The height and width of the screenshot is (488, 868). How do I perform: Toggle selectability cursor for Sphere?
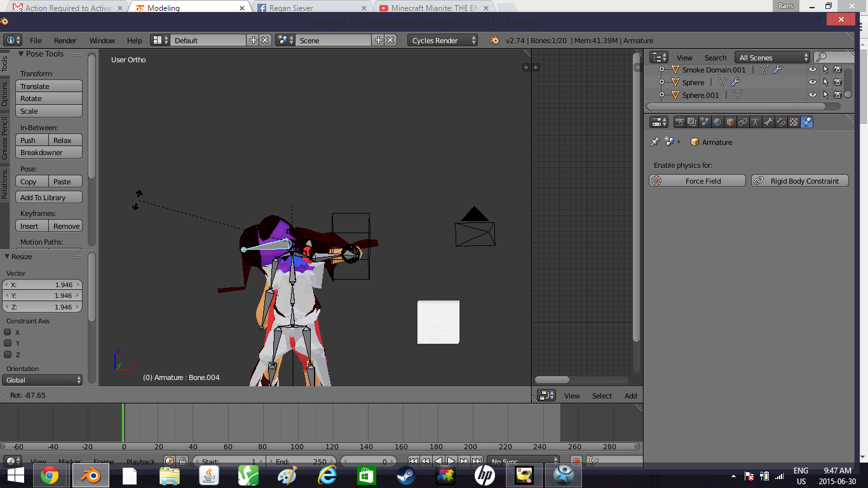[x=825, y=82]
